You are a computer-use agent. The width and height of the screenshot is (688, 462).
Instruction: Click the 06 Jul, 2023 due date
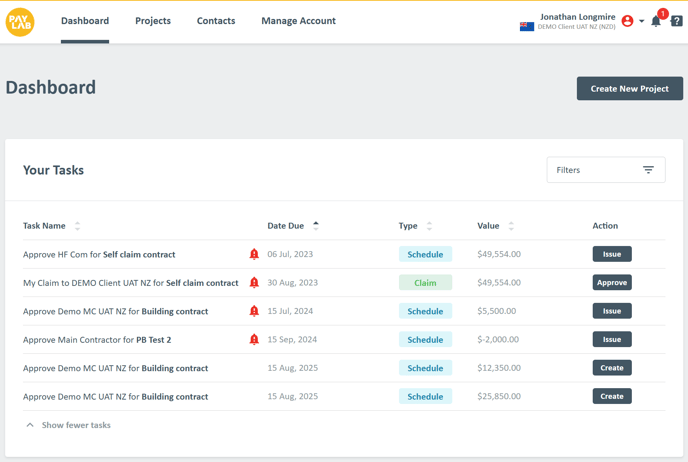[290, 254]
